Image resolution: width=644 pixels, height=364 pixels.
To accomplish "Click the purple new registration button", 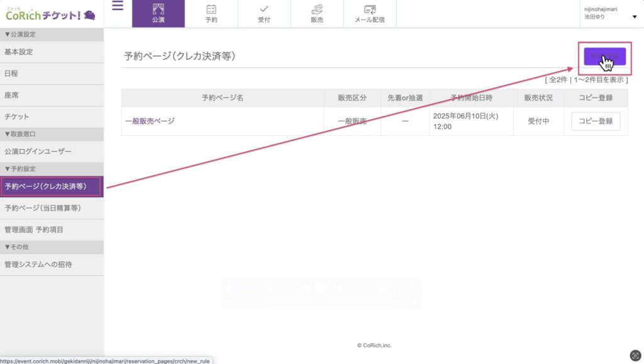I will (x=604, y=57).
